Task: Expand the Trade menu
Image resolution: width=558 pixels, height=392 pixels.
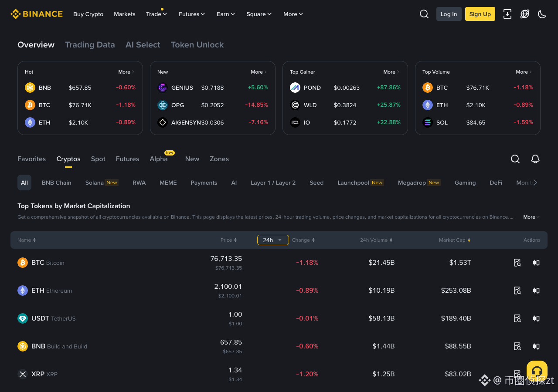Action: [x=157, y=14]
